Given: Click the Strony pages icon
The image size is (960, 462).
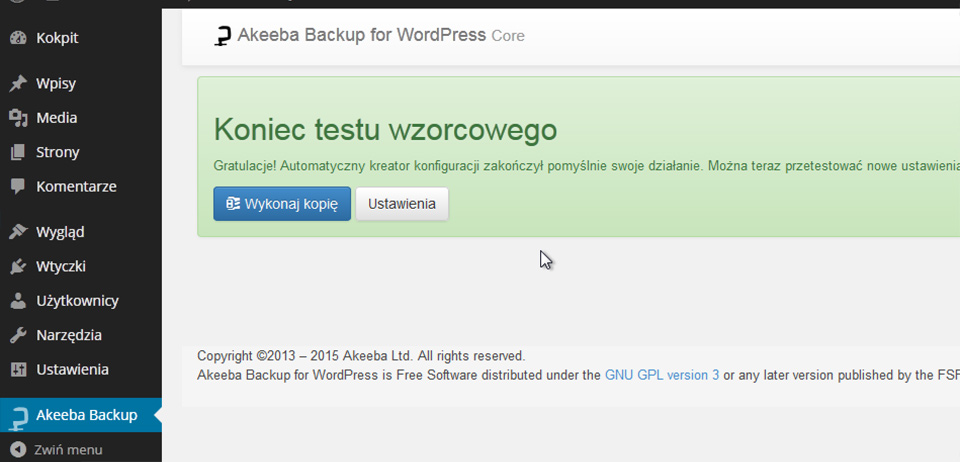Looking at the screenshot, I should click(19, 152).
